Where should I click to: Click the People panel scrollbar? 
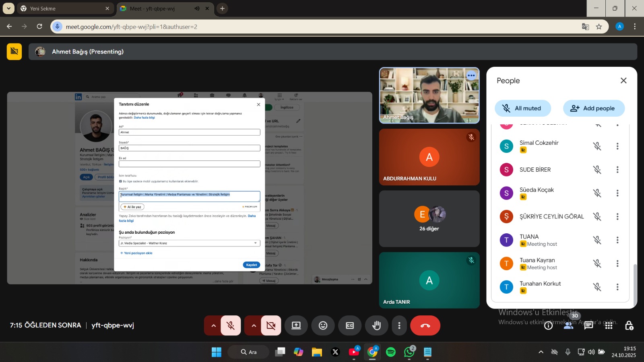point(635,285)
